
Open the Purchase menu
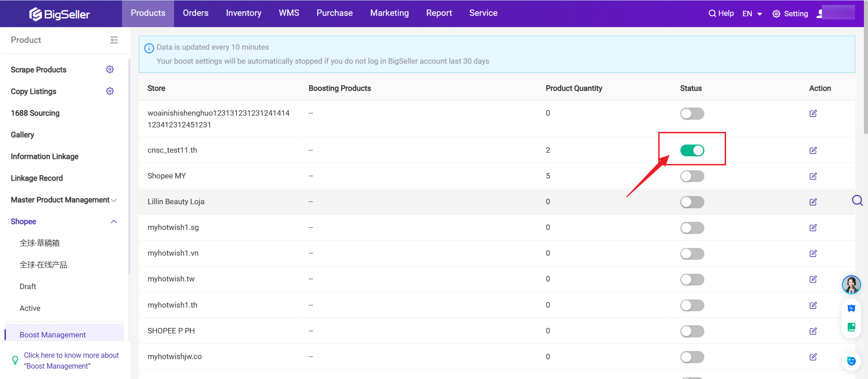pos(335,13)
